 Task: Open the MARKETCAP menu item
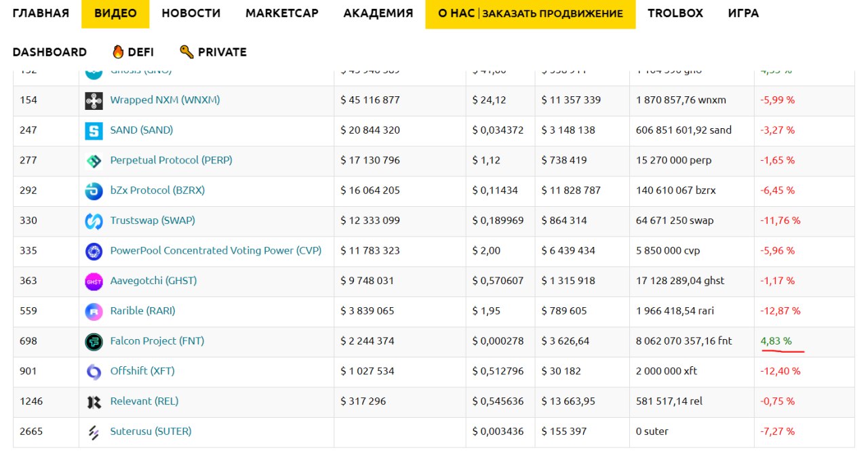pos(282,13)
